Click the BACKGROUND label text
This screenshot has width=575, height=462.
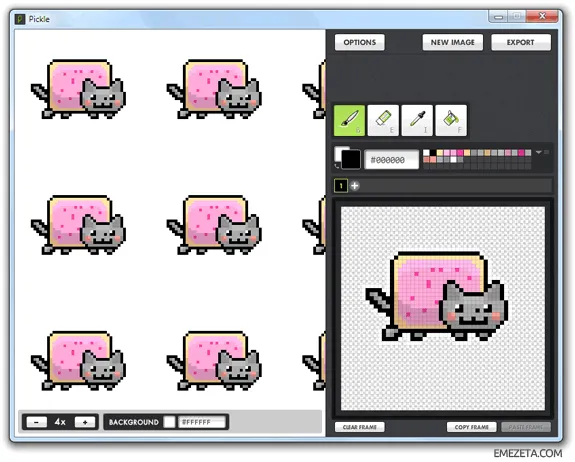(x=134, y=422)
